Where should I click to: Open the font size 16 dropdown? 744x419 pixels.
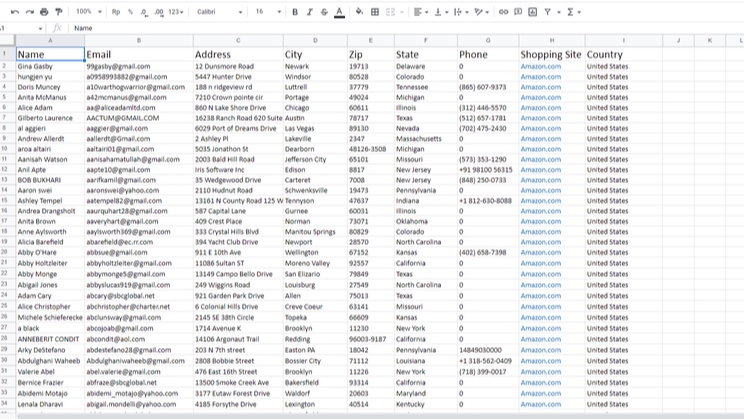coord(268,12)
